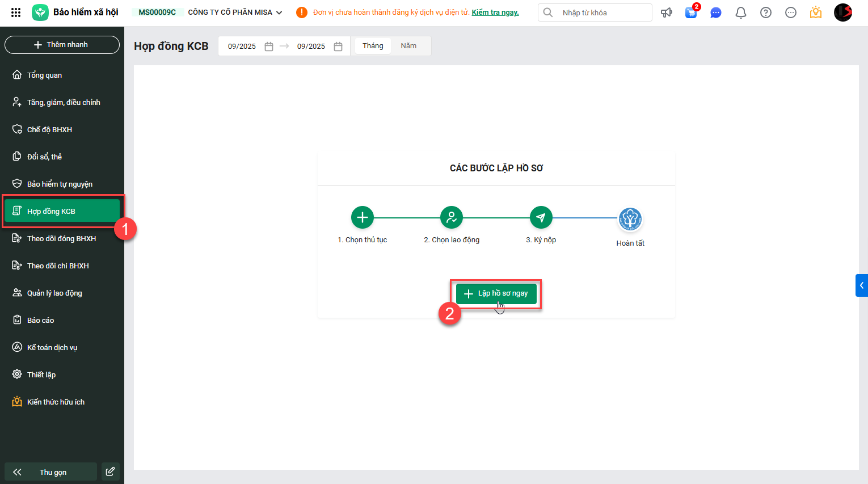
Task: Click the edit menu pencil icon in sidebar
Action: point(111,472)
